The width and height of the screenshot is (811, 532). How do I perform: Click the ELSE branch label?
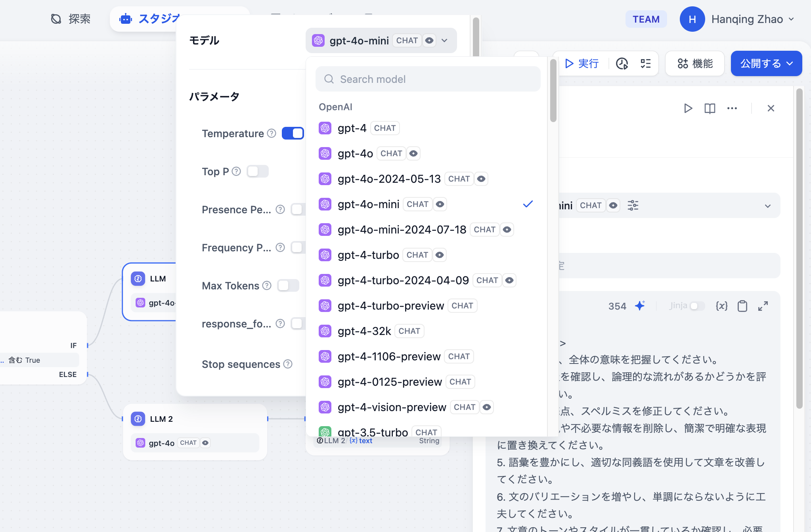[68, 375]
